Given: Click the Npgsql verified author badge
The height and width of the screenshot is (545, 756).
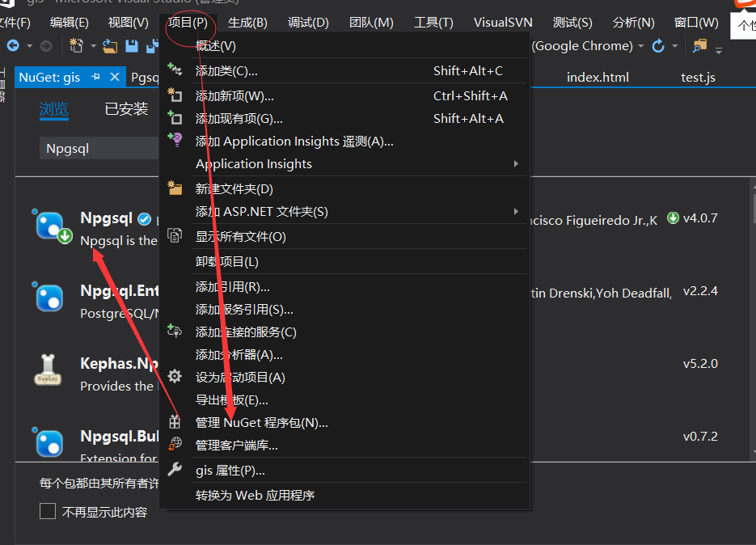Looking at the screenshot, I should tap(144, 219).
